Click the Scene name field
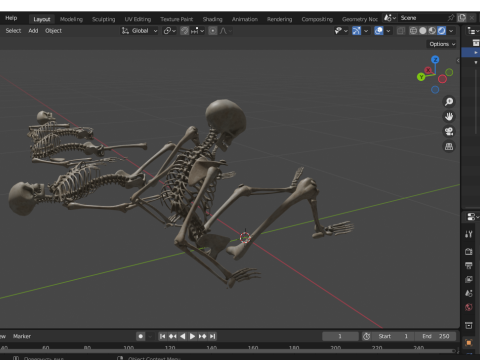 coord(422,18)
